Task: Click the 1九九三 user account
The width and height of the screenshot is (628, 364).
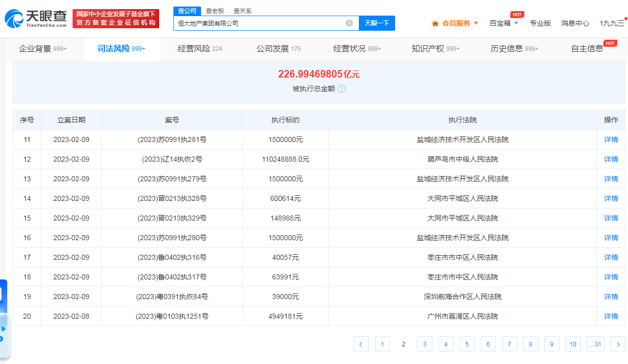Action: (x=612, y=23)
